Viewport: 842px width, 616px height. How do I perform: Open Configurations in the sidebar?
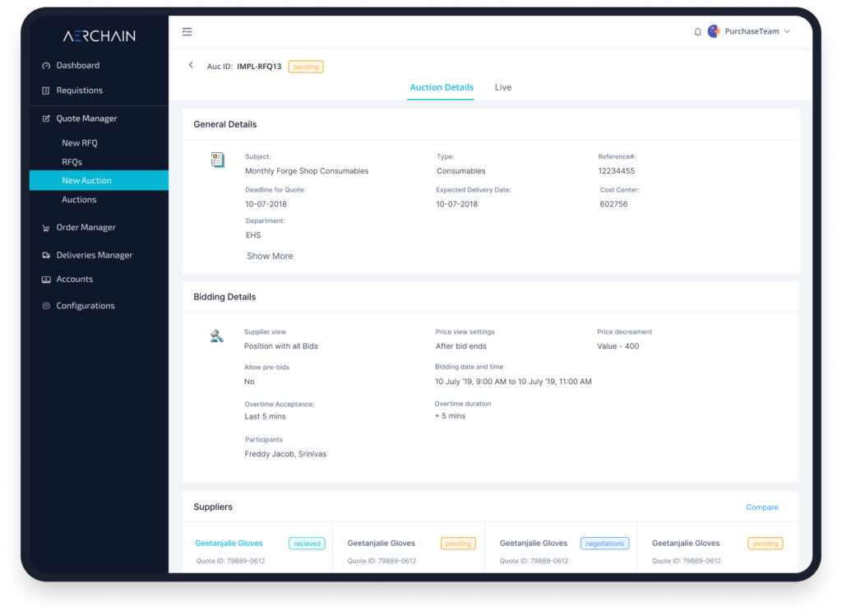click(x=85, y=306)
